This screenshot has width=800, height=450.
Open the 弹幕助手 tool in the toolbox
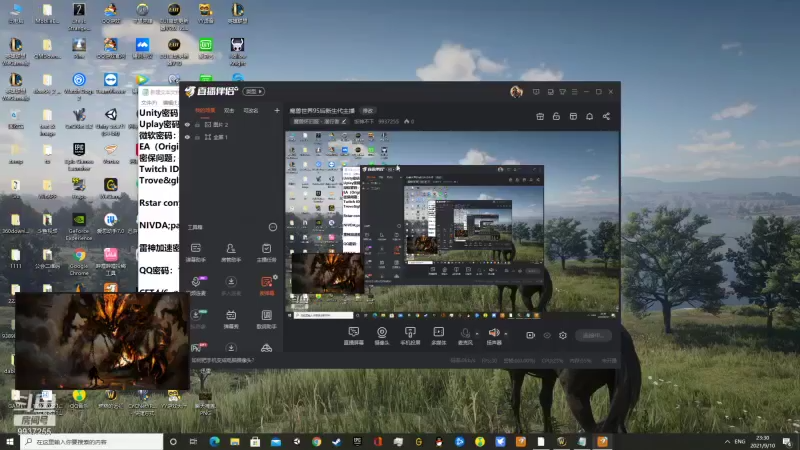click(195, 252)
